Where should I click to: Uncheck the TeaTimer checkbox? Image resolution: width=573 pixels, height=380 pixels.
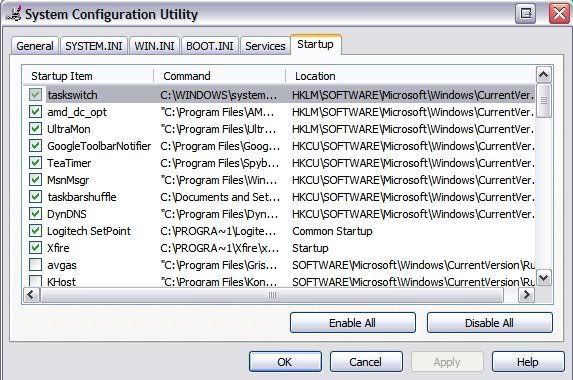click(x=35, y=163)
